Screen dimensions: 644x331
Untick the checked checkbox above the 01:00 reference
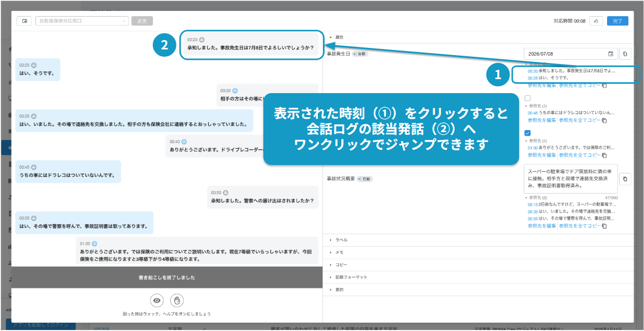click(x=527, y=133)
